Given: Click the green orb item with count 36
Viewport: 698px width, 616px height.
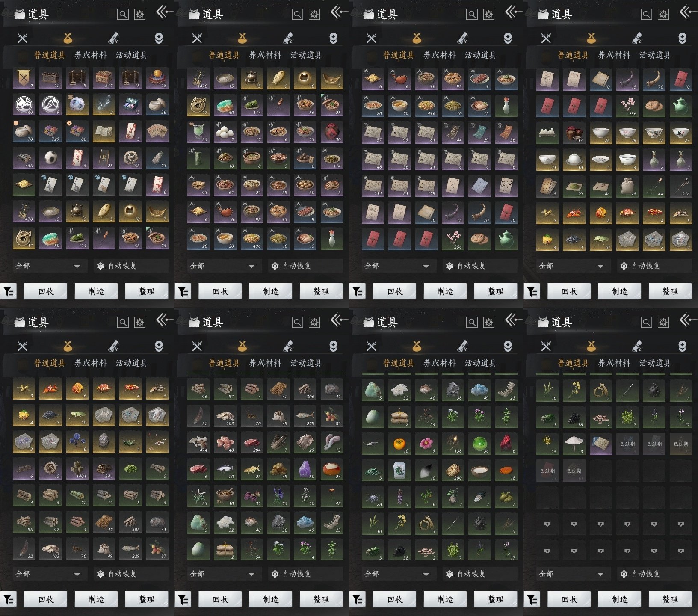Looking at the screenshot, I should 479,444.
